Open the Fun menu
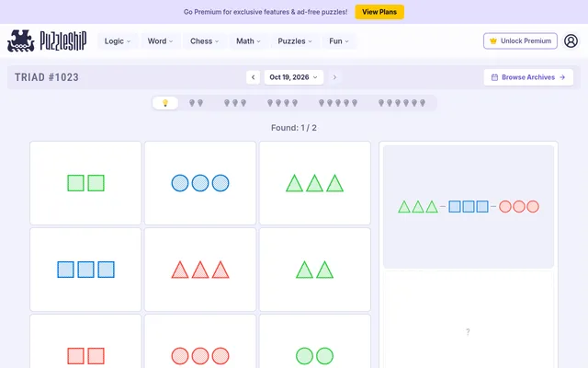 [339, 41]
